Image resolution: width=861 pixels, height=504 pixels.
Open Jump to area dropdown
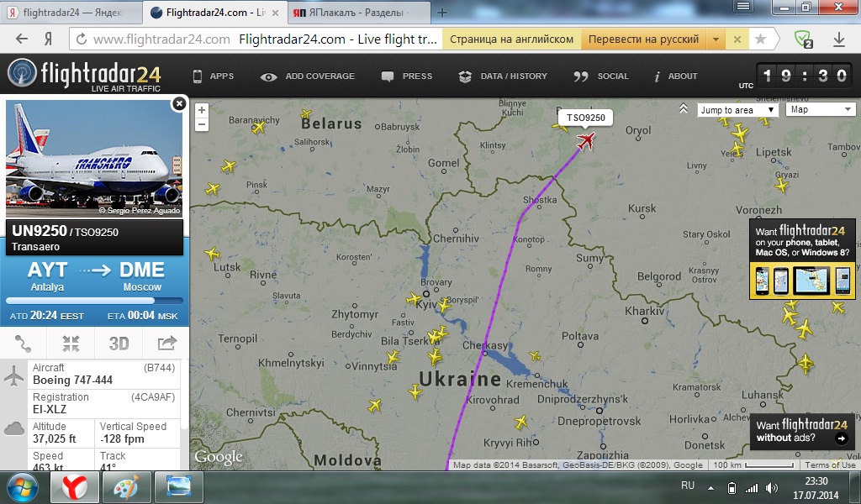pyautogui.click(x=737, y=110)
